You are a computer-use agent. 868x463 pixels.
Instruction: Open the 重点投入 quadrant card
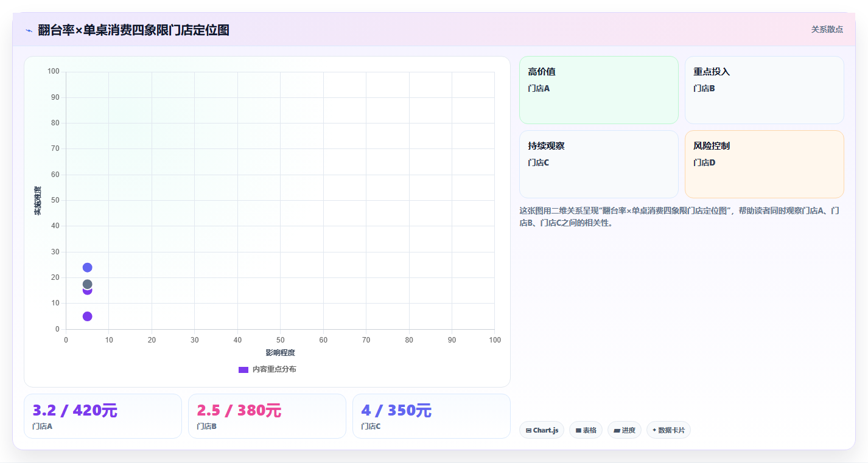point(765,90)
